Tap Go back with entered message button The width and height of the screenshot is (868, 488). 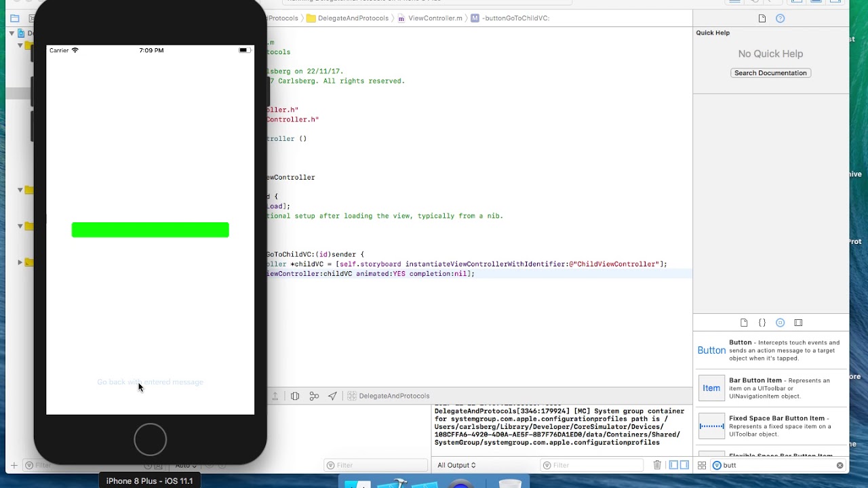click(150, 382)
